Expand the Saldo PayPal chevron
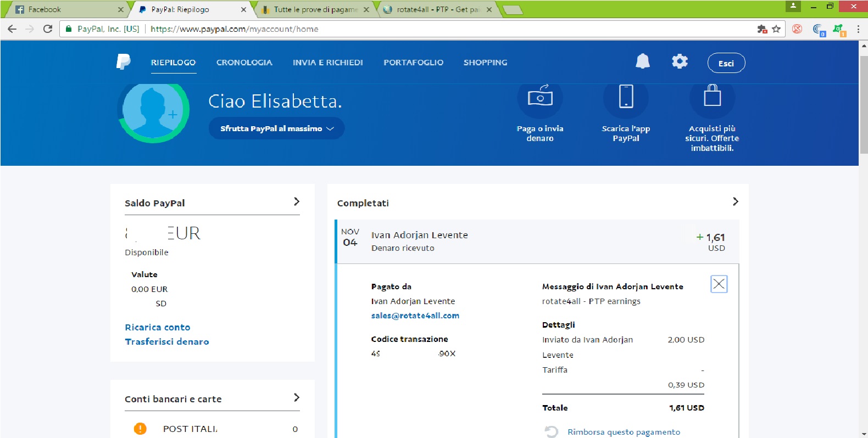 297,201
